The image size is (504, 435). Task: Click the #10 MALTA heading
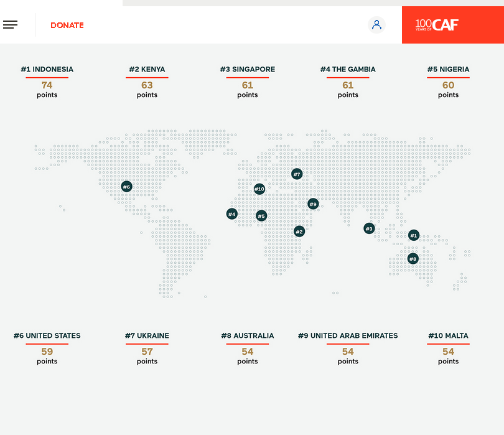(x=448, y=335)
